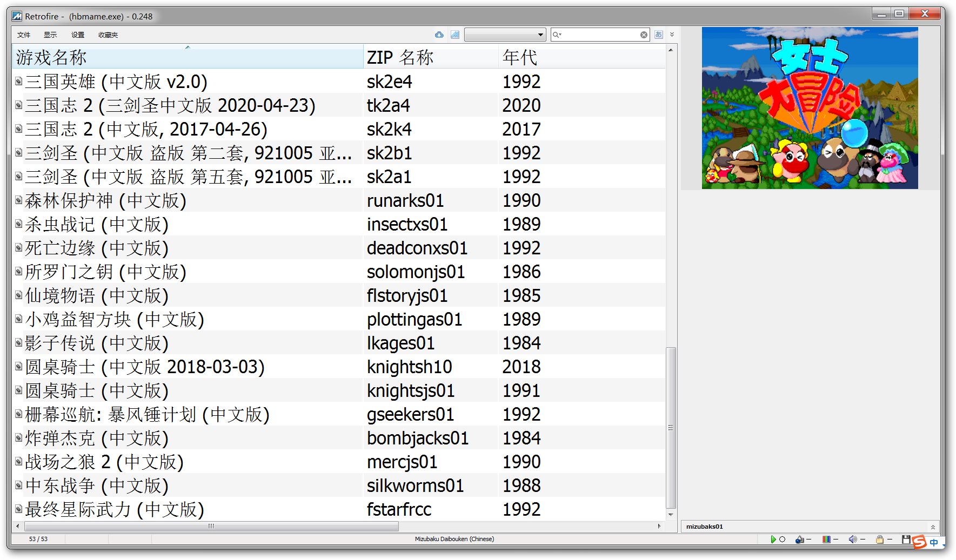Viewport: 956px width, 560px height.
Task: Click the horizontal scrollbar thumb
Action: point(211,526)
